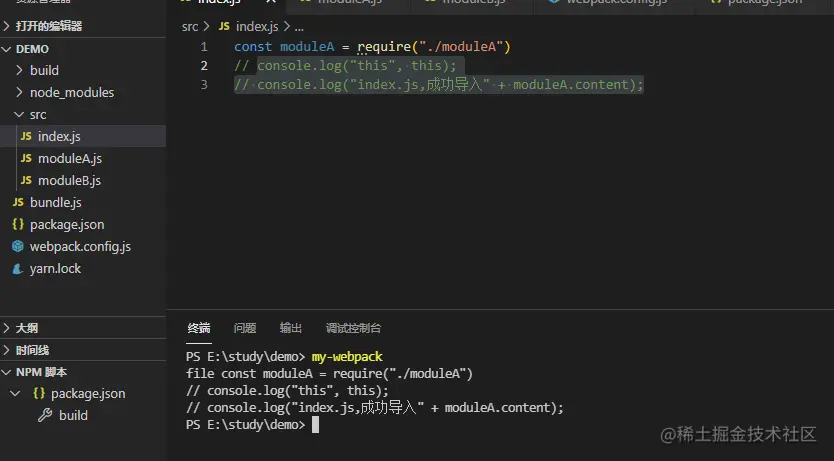The height and width of the screenshot is (461, 834).
Task: Switch to the 终端 terminal tab
Action: pyautogui.click(x=199, y=328)
